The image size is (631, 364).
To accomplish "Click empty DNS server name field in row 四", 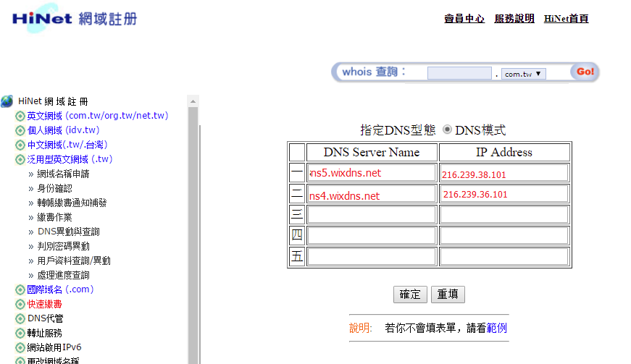I will (x=372, y=235).
